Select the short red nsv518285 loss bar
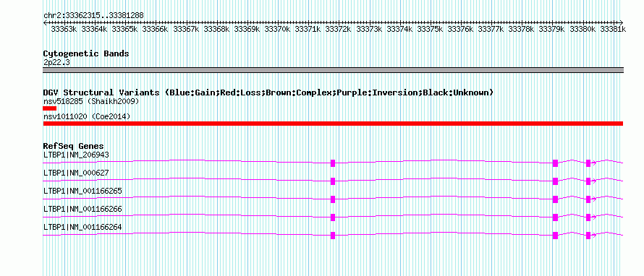 (x=50, y=108)
